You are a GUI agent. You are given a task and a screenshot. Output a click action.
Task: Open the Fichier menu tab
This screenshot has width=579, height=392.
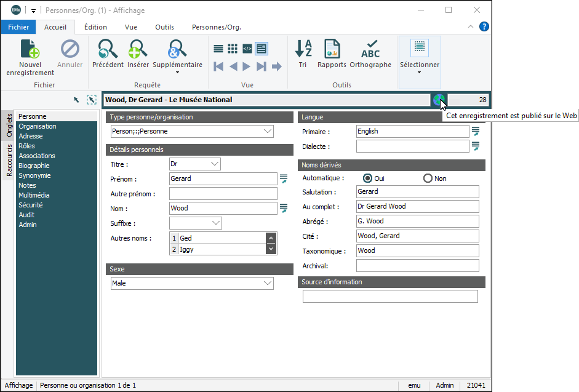pyautogui.click(x=18, y=27)
